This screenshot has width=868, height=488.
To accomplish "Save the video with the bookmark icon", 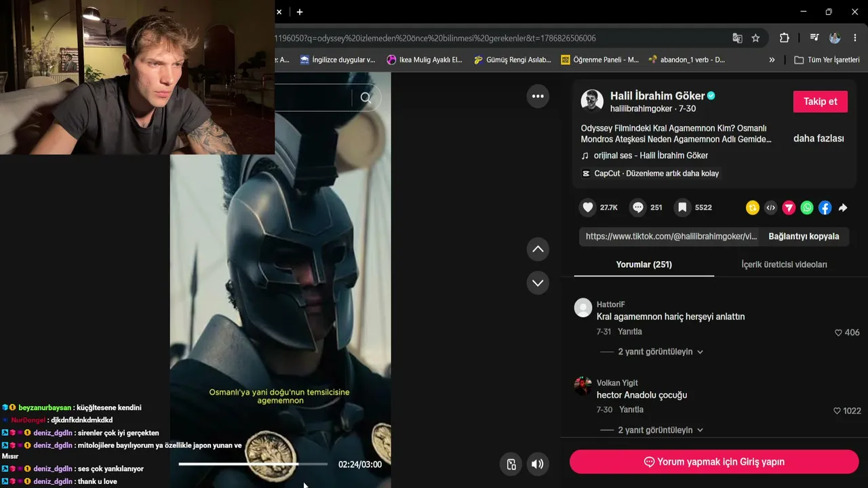I will [x=682, y=207].
